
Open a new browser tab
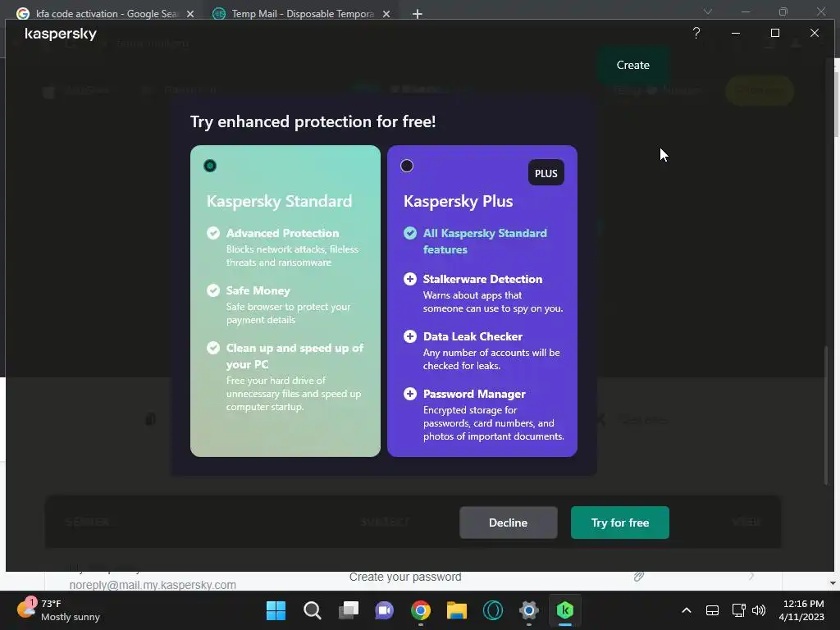tap(418, 14)
